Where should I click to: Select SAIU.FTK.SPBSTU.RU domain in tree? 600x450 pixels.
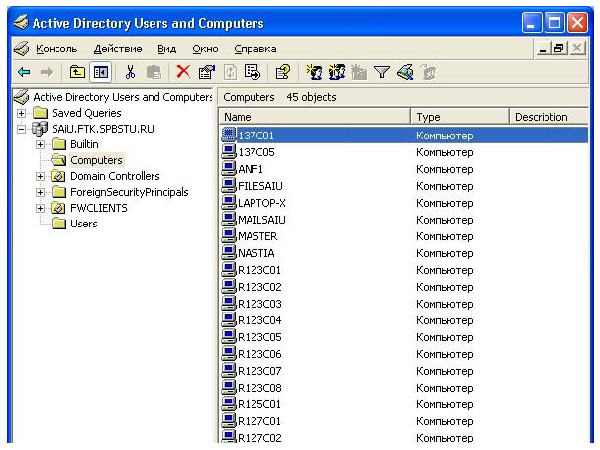pos(103,129)
